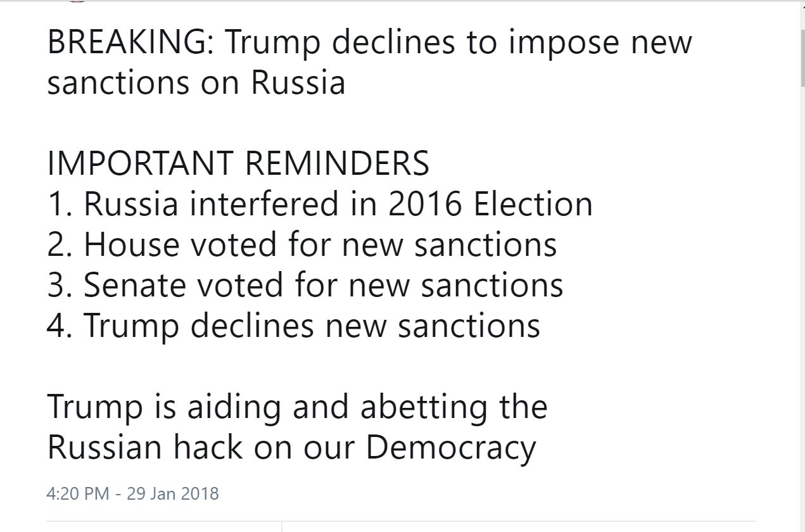Click the IMPORTANT REMINDERS heading text
The image size is (805, 532).
238,164
